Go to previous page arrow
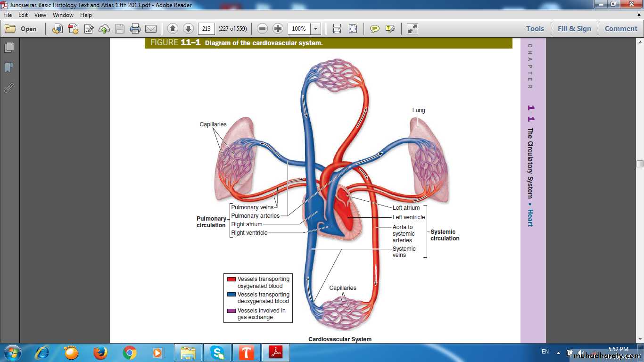The width and height of the screenshot is (644, 362). pyautogui.click(x=173, y=29)
